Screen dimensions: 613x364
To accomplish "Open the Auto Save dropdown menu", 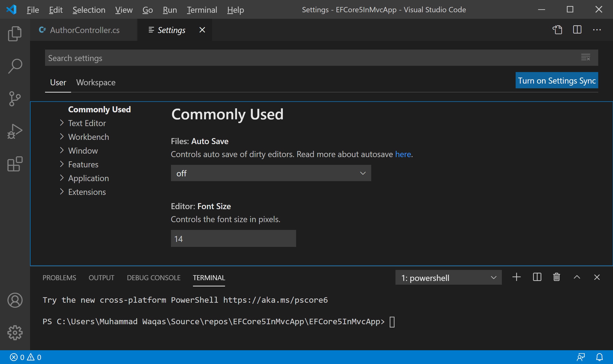I will click(271, 173).
